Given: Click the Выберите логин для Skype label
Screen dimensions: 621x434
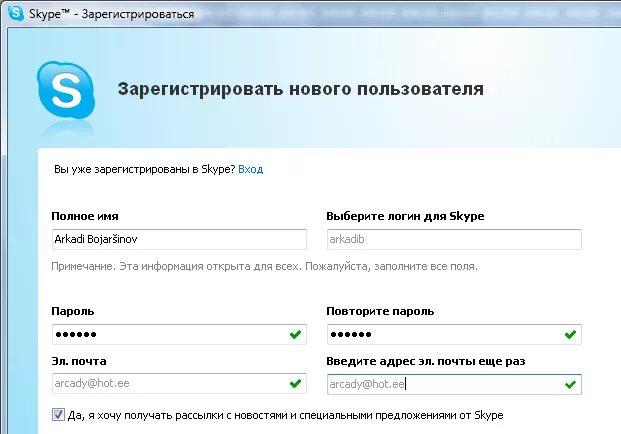Looking at the screenshot, I should tap(405, 216).
